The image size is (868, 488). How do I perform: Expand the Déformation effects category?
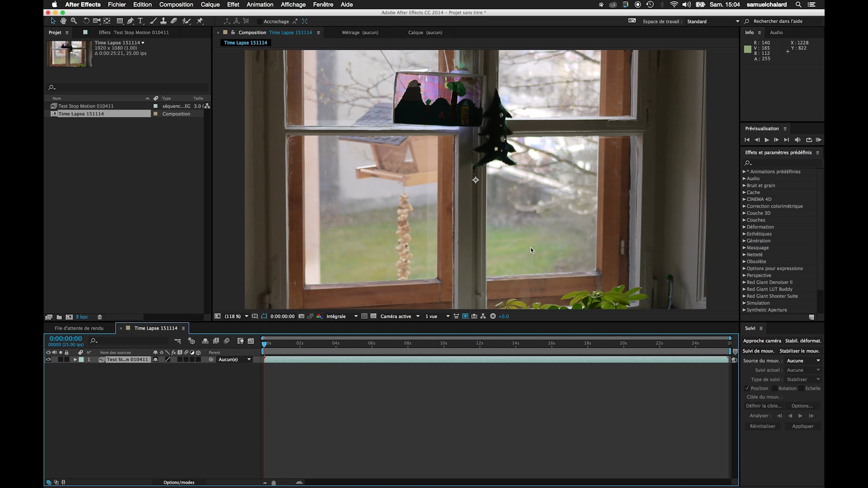[744, 227]
